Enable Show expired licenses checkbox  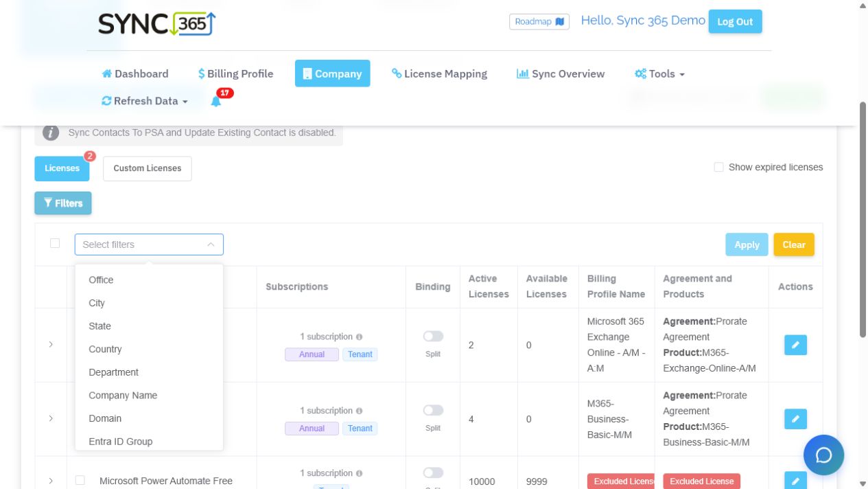(718, 167)
